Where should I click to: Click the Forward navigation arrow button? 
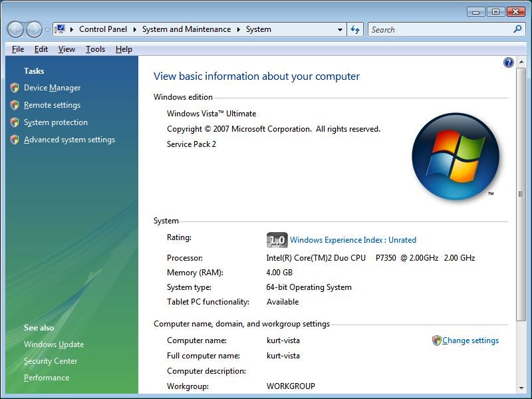pyautogui.click(x=35, y=29)
